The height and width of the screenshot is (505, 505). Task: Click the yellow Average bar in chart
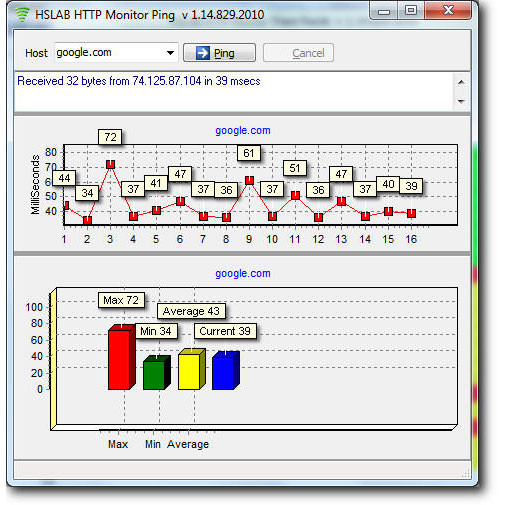191,369
